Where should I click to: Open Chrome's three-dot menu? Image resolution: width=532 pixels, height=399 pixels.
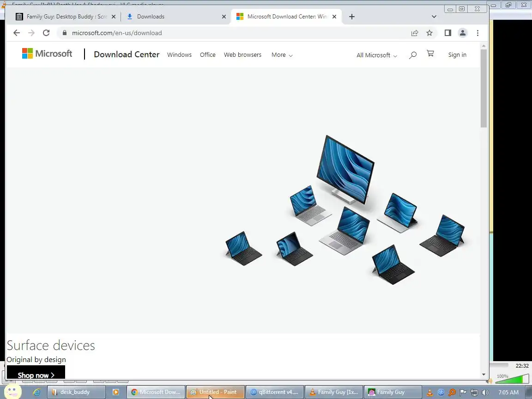point(478,33)
